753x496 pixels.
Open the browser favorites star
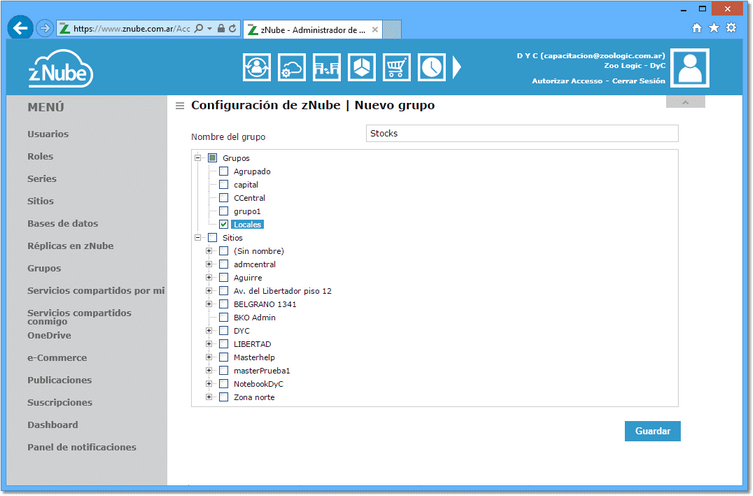[x=714, y=28]
